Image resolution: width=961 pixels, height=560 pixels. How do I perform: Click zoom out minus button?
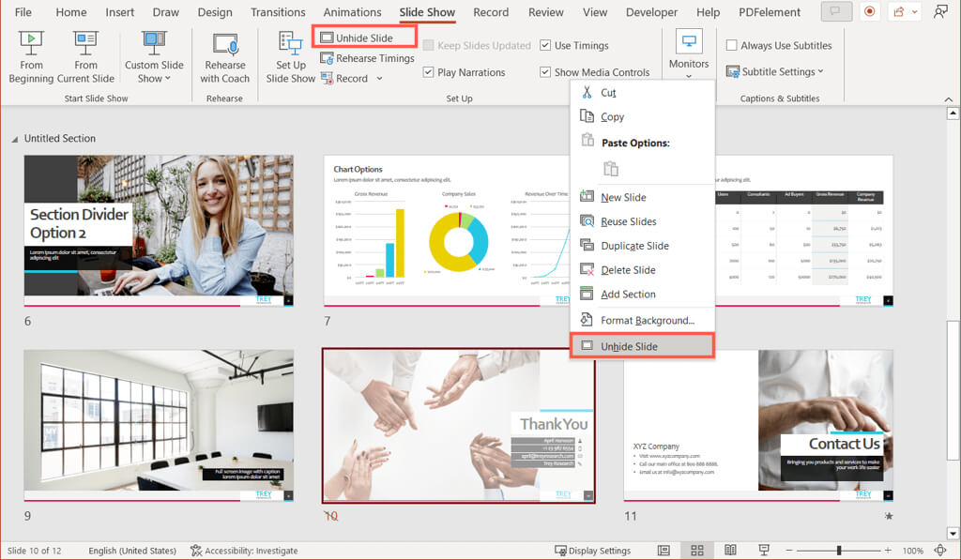788,551
